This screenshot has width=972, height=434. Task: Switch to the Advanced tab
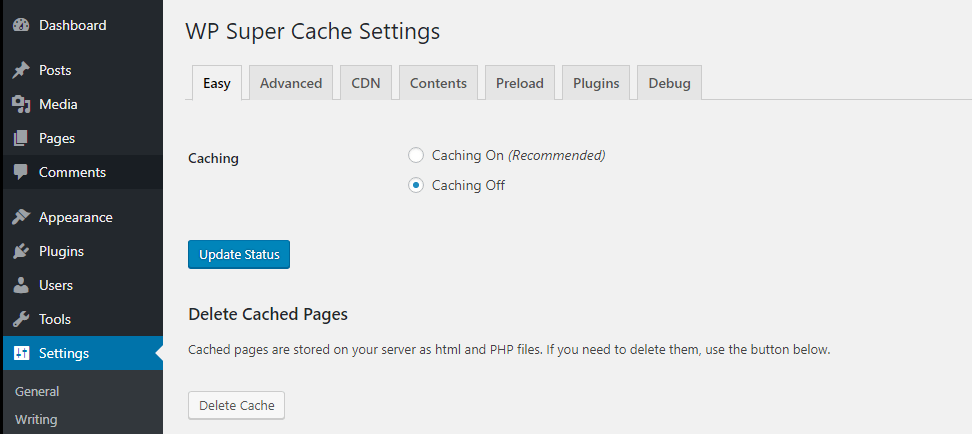[x=291, y=83]
